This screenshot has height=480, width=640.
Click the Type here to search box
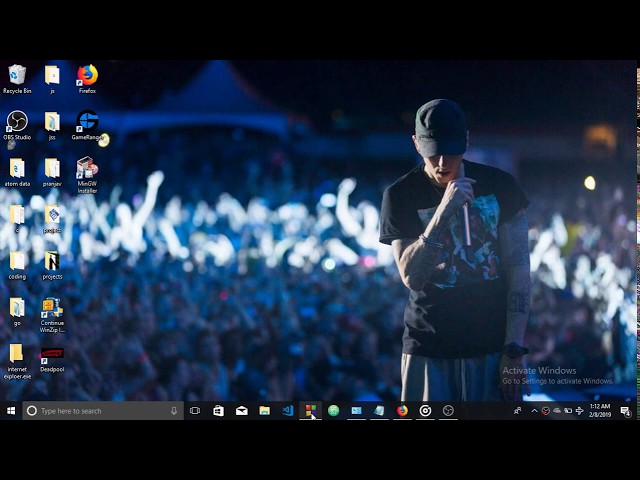[103, 411]
